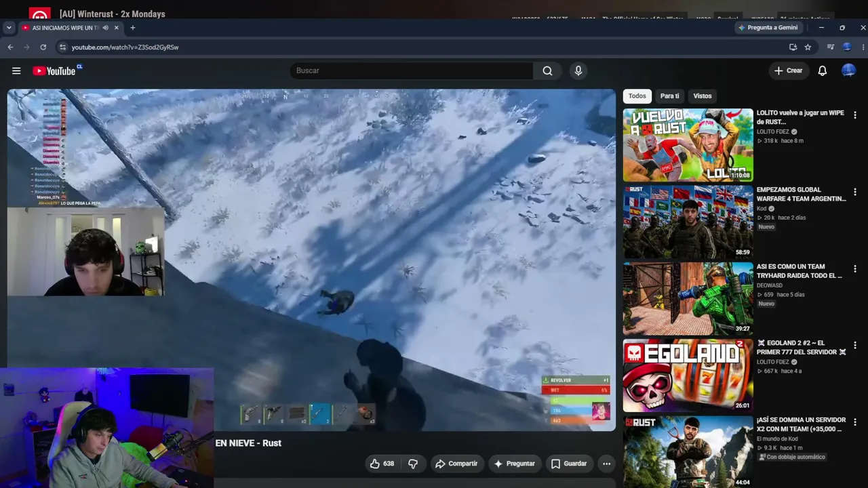Expand the Chrome tab search dropdown
The height and width of the screenshot is (488, 868).
[9, 28]
